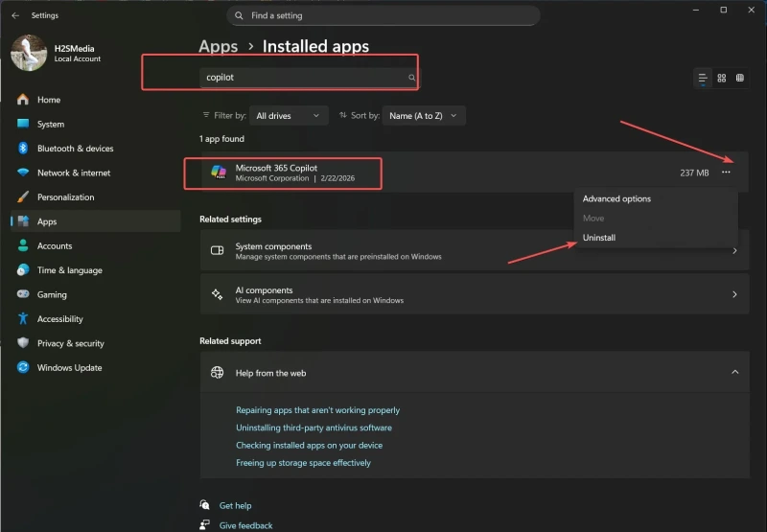Switch to grid view layout icon
The height and width of the screenshot is (532, 767).
(722, 78)
